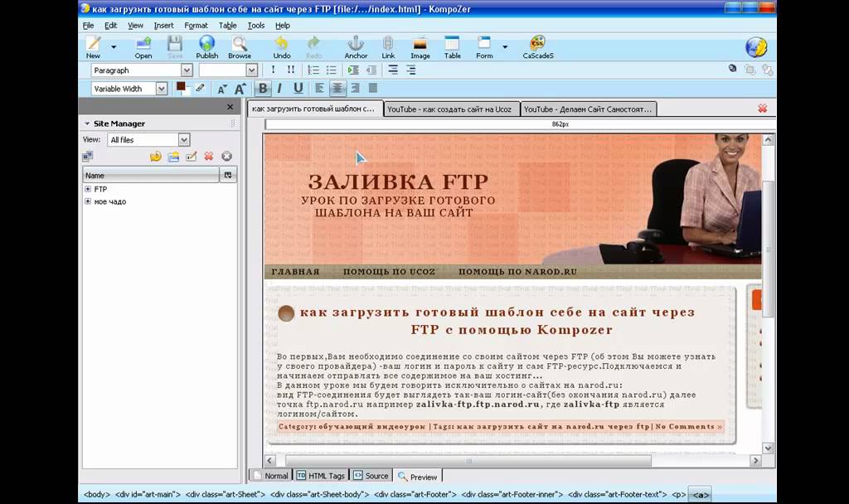Decrease the font size
Screen dimensions: 849x504
[x=222, y=89]
